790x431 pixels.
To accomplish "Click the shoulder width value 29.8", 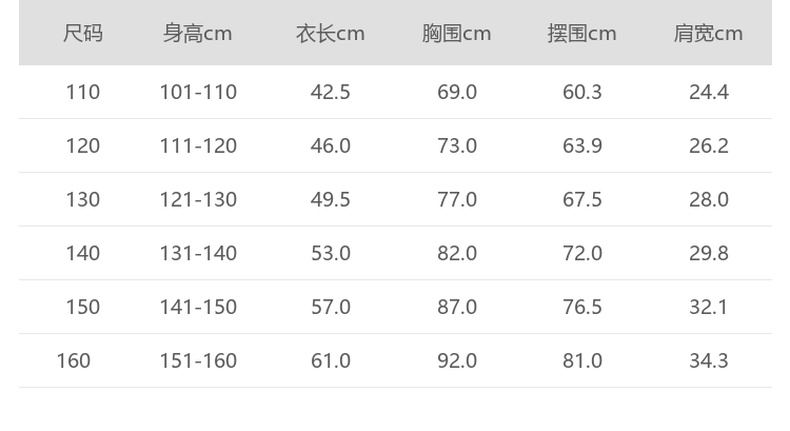I will 708,253.
